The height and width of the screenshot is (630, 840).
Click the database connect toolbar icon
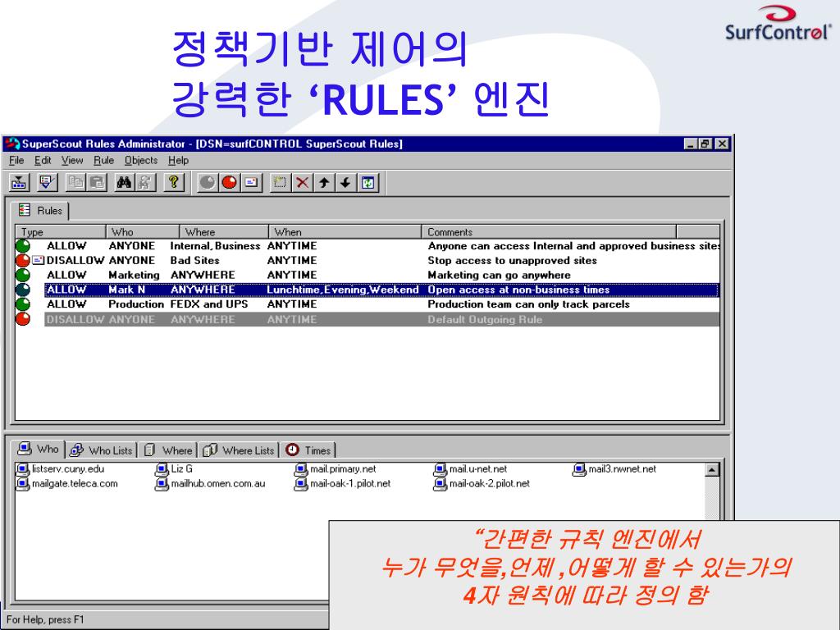pyautogui.click(x=20, y=183)
